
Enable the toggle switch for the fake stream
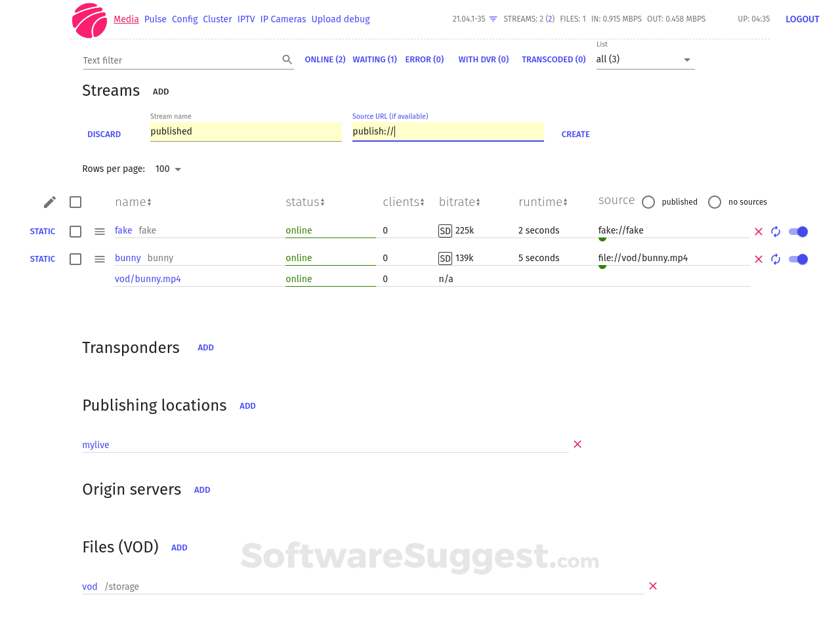coord(798,231)
